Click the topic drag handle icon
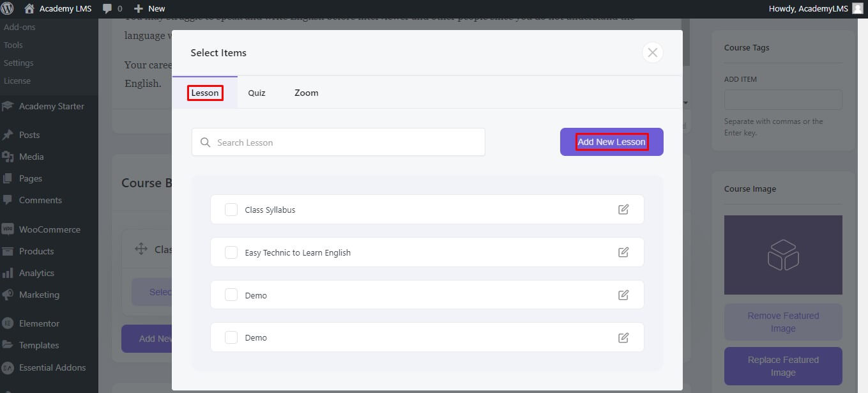Screen dimensions: 868x393 coord(141,249)
